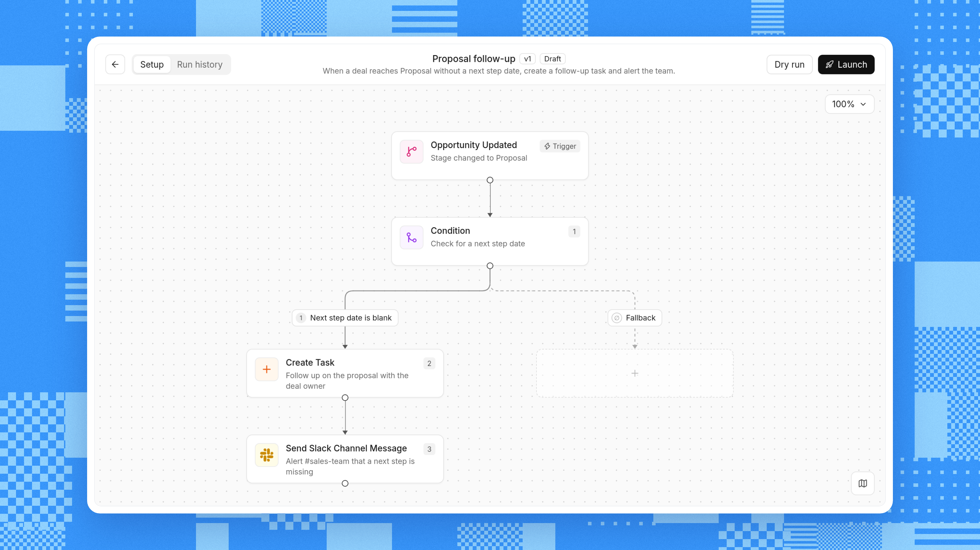Open the 100% zoom dropdown

849,104
